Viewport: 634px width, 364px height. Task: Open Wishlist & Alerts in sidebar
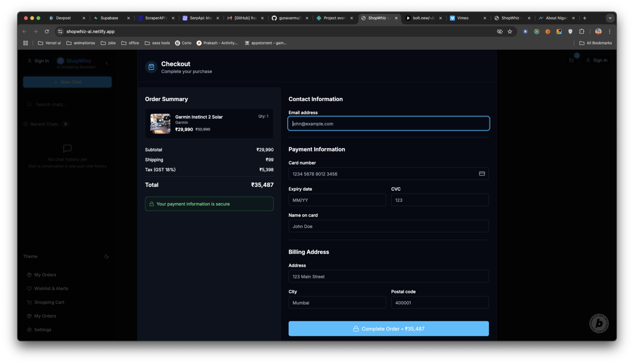51,288
